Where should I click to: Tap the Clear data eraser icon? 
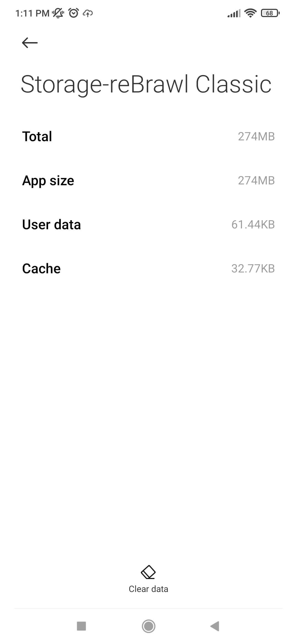[148, 572]
